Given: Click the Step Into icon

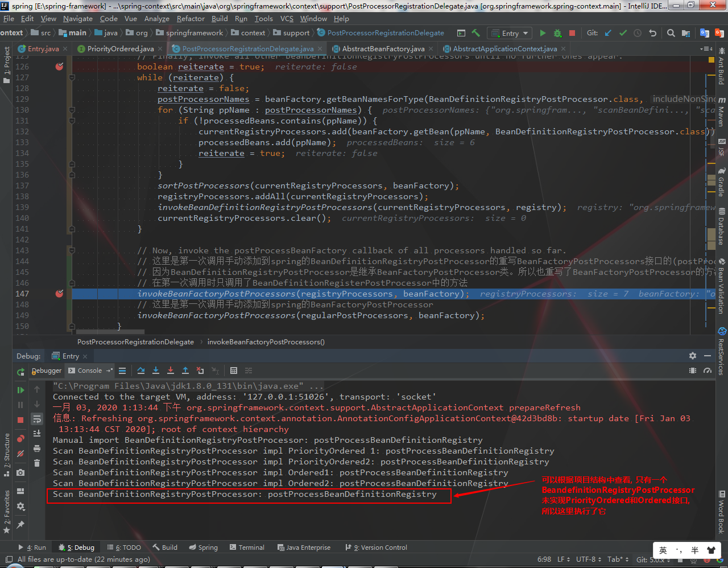Looking at the screenshot, I should [x=156, y=371].
